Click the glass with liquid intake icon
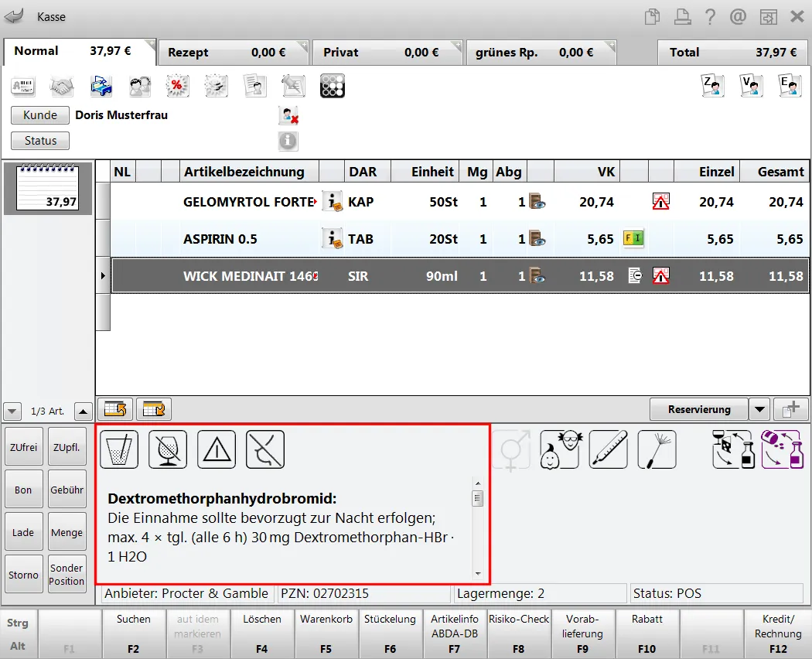Image resolution: width=812 pixels, height=659 pixels. tap(119, 449)
